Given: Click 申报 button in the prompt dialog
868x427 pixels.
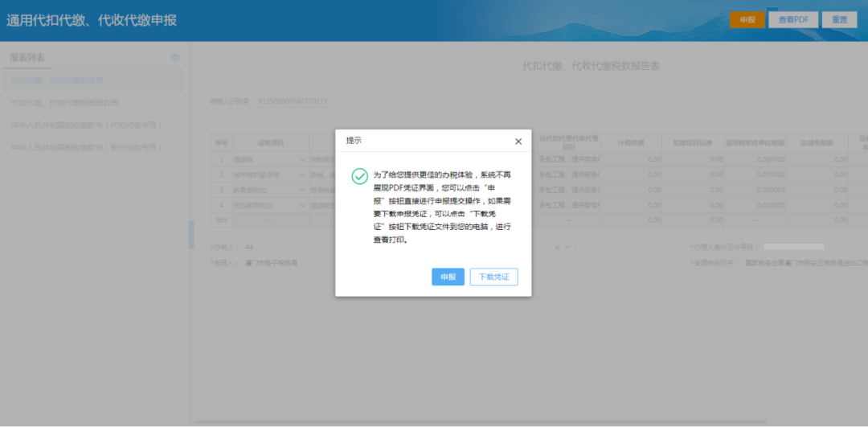Looking at the screenshot, I should [x=448, y=277].
